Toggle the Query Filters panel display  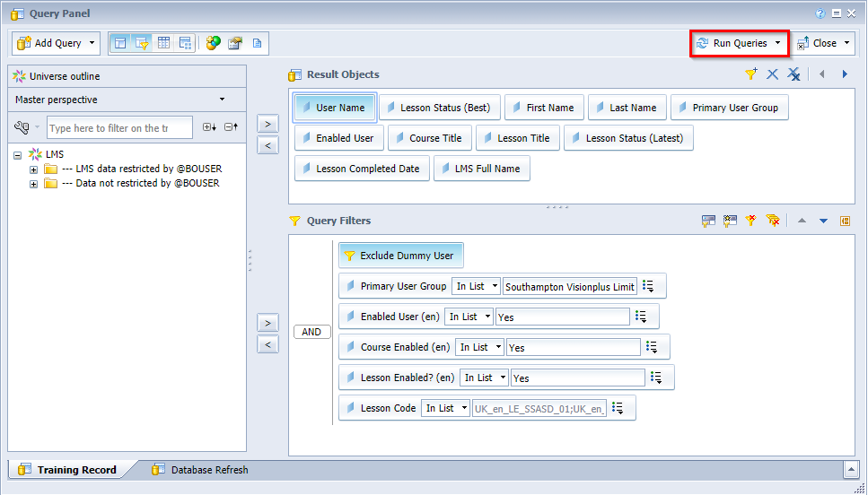142,42
